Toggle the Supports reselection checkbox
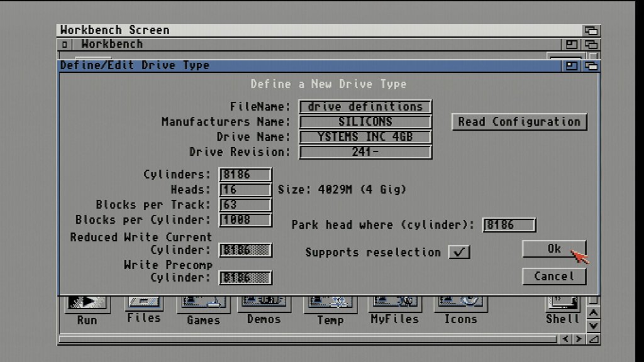This screenshot has width=644, height=362. click(x=459, y=252)
